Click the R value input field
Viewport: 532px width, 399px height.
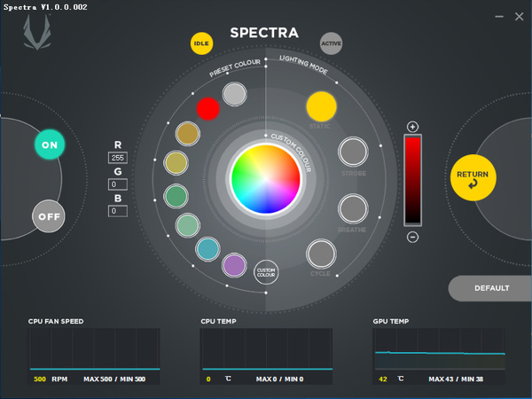click(x=118, y=158)
